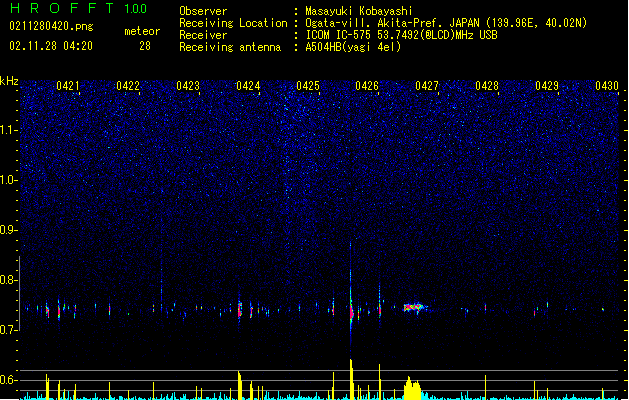This screenshot has width=629, height=400.
Task: Click the 'meteor' label
Action: [x=142, y=31]
